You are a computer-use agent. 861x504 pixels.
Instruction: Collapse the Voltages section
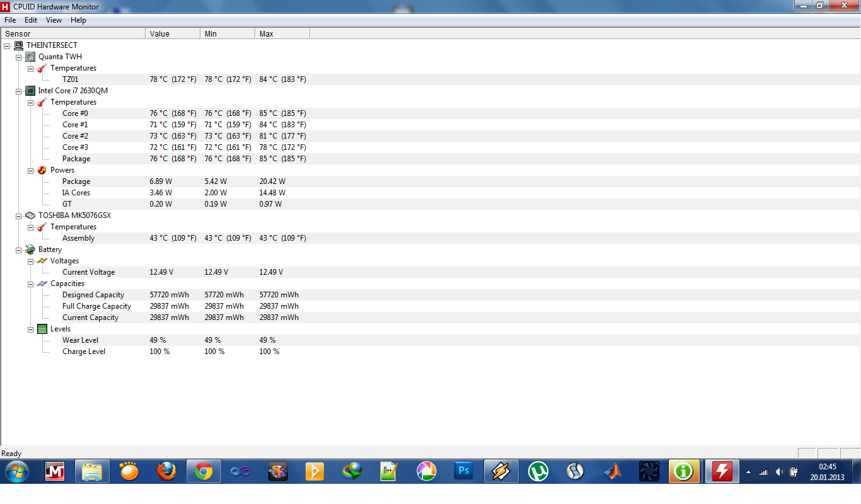click(31, 261)
